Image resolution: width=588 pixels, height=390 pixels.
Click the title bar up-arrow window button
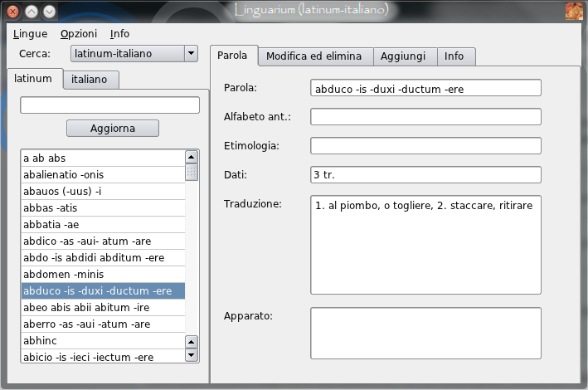click(x=32, y=12)
